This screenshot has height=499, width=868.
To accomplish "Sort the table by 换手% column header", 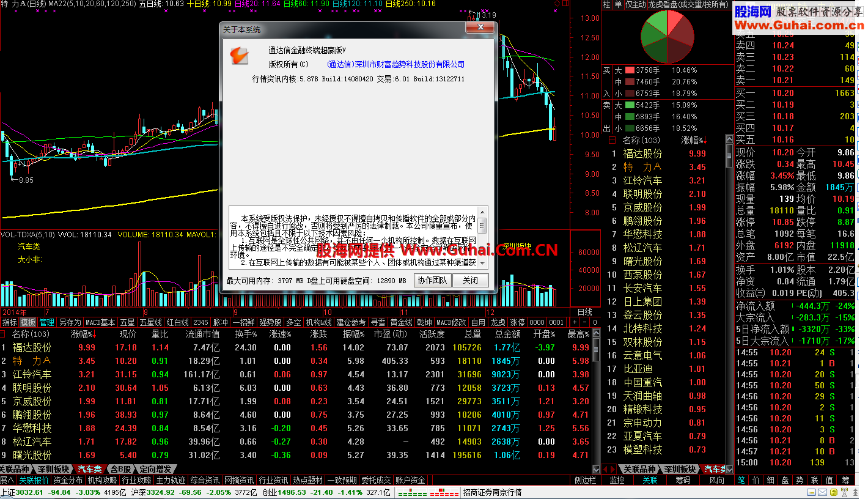I will coord(246,334).
